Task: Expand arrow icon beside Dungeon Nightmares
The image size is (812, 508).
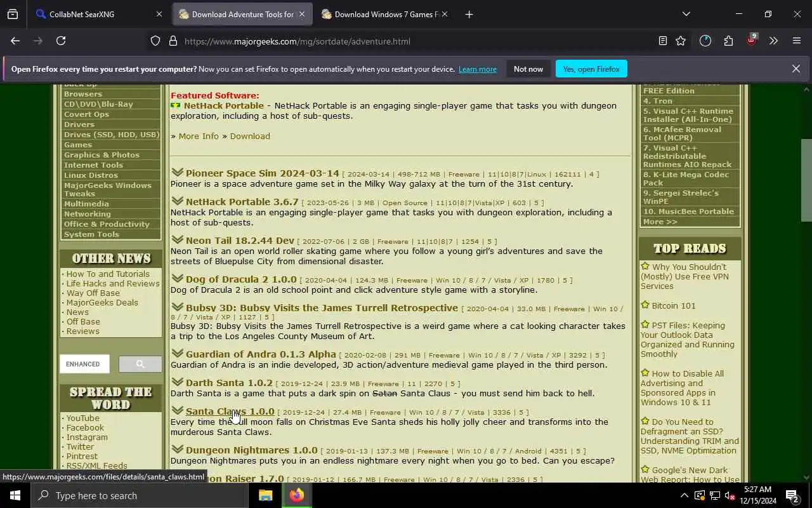Action: 177,449
